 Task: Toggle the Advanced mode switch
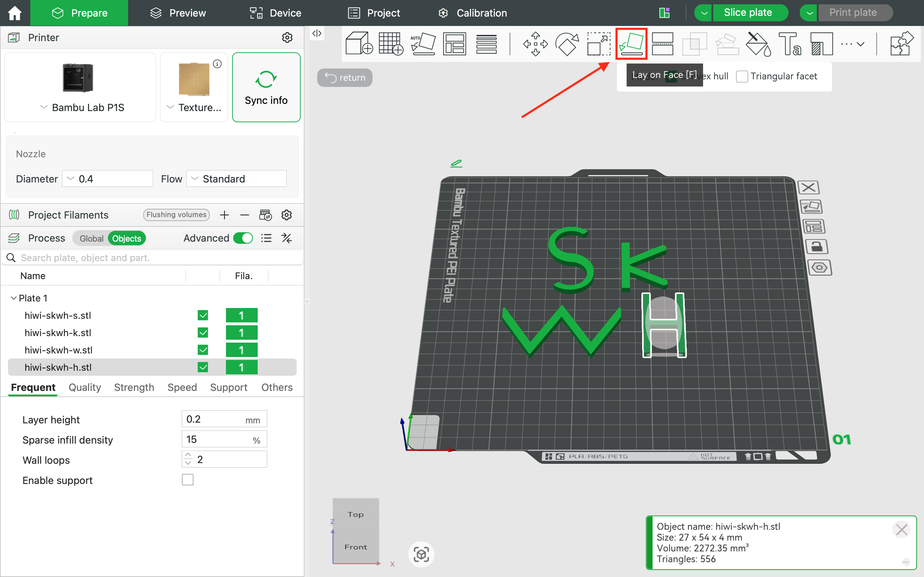coord(243,238)
